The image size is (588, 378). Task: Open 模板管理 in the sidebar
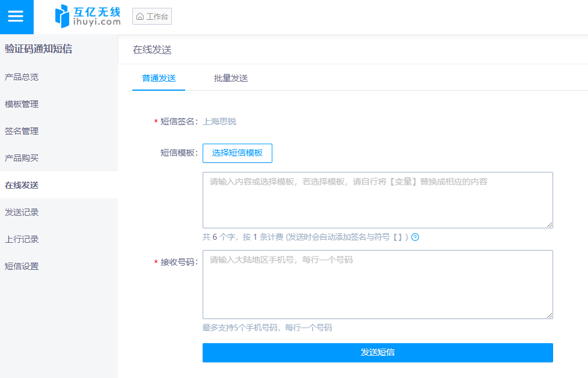click(x=22, y=104)
